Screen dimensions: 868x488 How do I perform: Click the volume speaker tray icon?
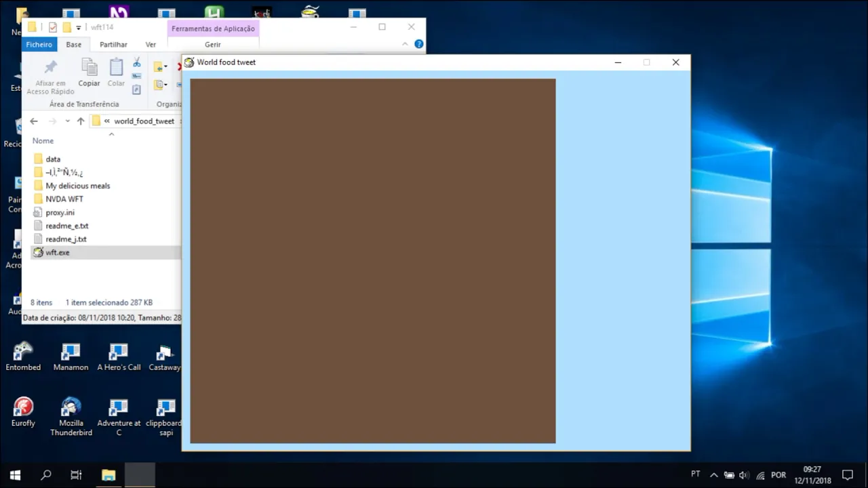click(744, 475)
